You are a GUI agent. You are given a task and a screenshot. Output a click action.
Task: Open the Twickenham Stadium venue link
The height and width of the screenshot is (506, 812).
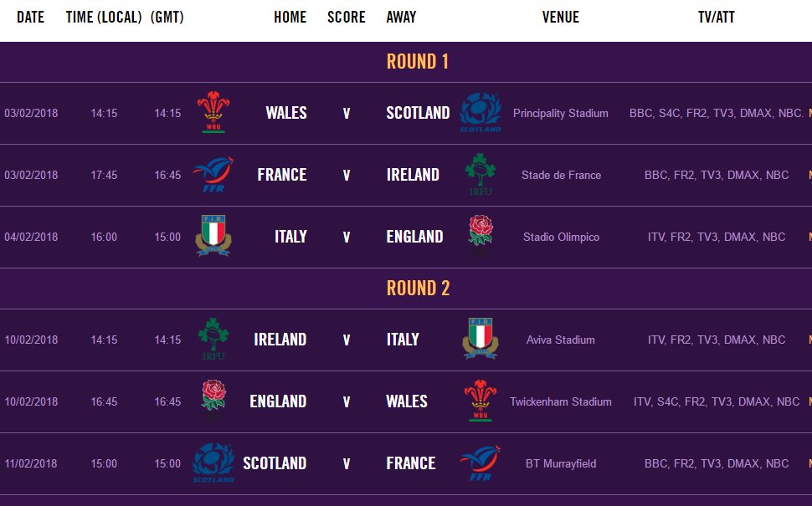(x=560, y=402)
